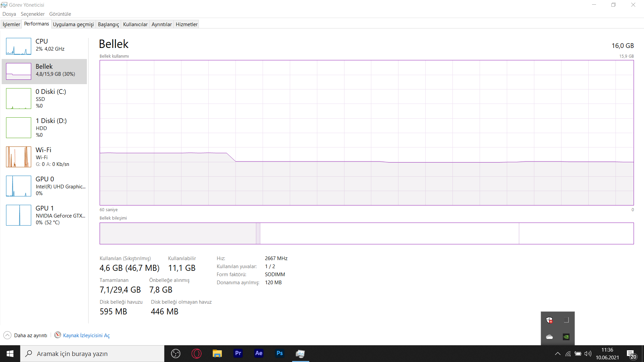Click the Bellek kullanımı usage graph
Image resolution: width=644 pixels, height=362 pixels.
[x=367, y=133]
